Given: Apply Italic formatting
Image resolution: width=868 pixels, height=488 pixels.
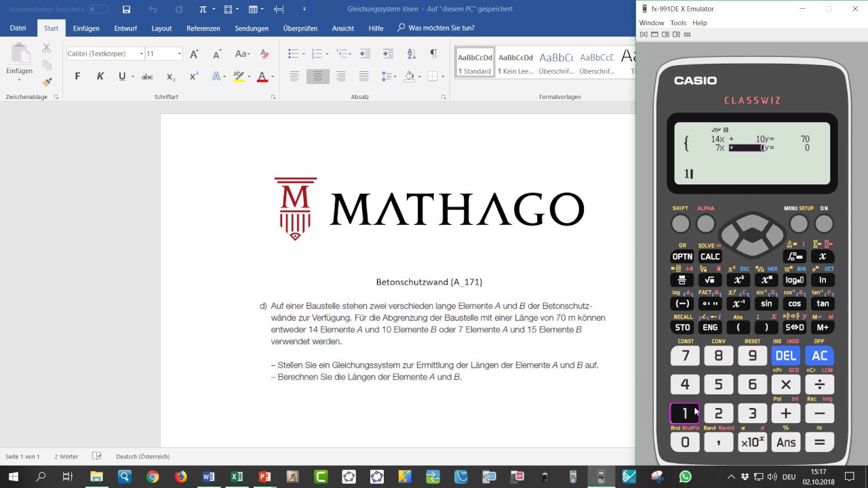Looking at the screenshot, I should click(x=100, y=77).
